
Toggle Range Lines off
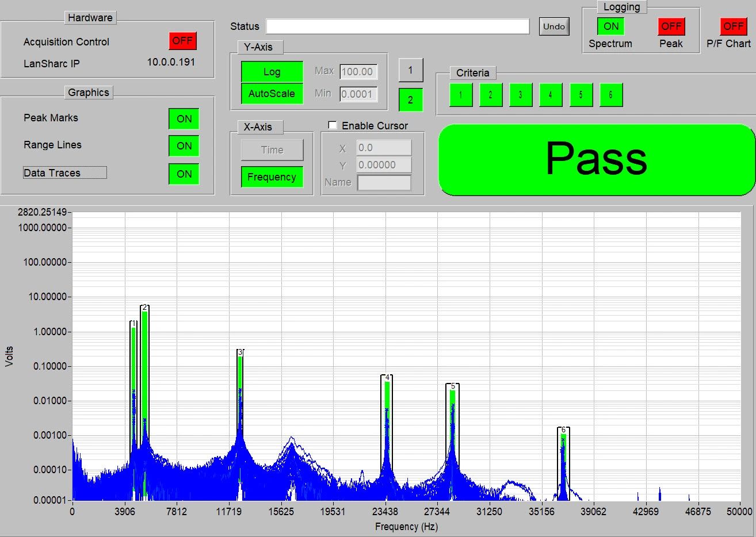pos(184,146)
